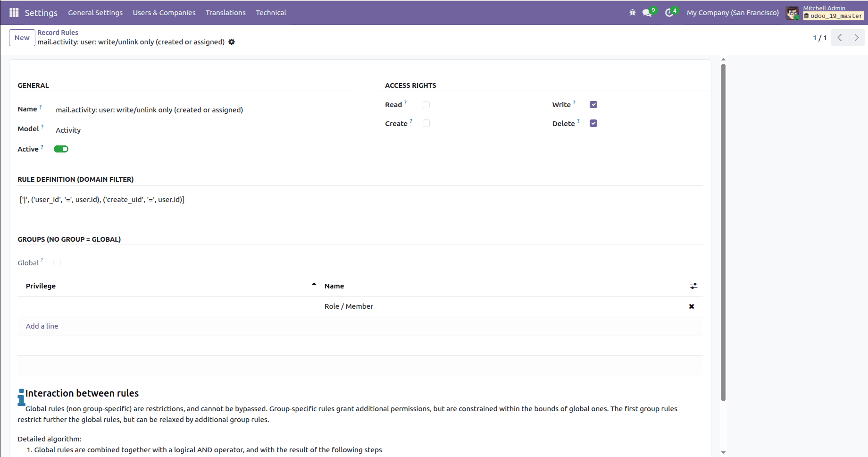Open the apps menu grid icon
This screenshot has width=868, height=457.
[x=14, y=13]
